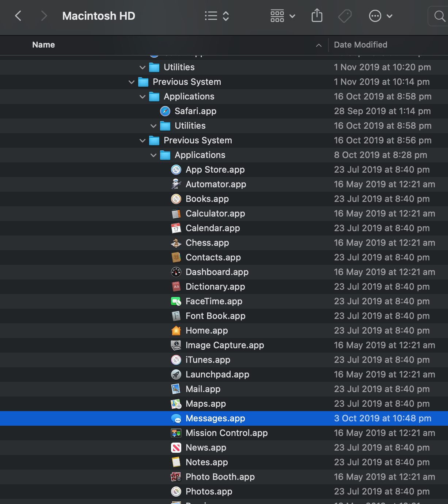
Task: Select the Maps.app icon
Action: (176, 404)
